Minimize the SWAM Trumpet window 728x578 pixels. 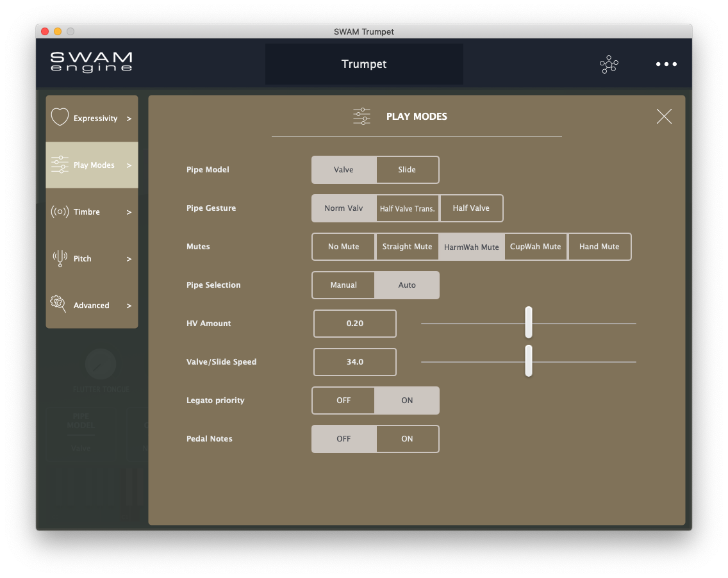[x=58, y=31]
